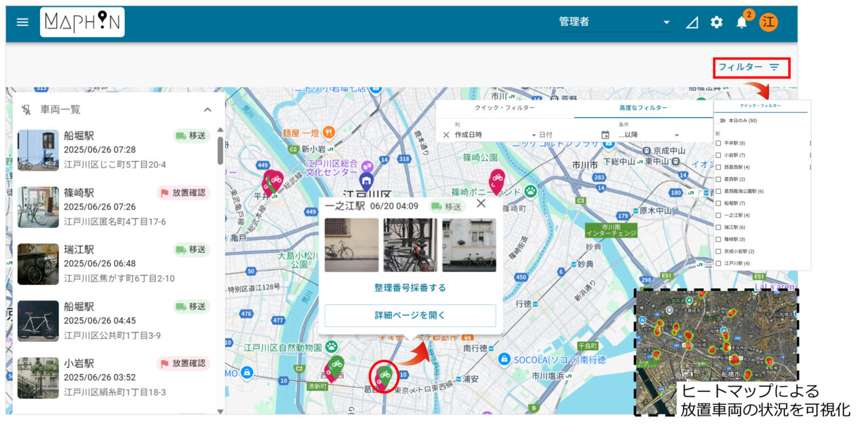Switch to the 高度なフィルター tab
Screen dimensions: 868x436
click(643, 108)
